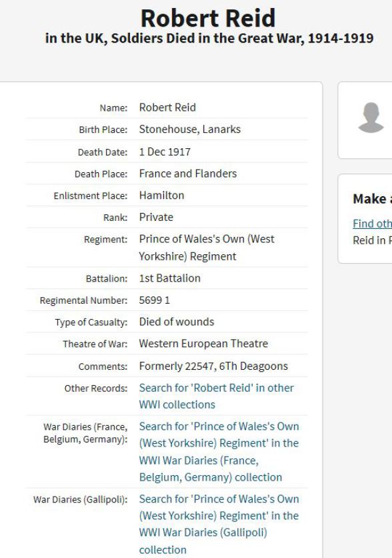The width and height of the screenshot is (392, 558).
Task: Open the War Diaries France, Belgium, Germany search link
Action: tap(219, 452)
